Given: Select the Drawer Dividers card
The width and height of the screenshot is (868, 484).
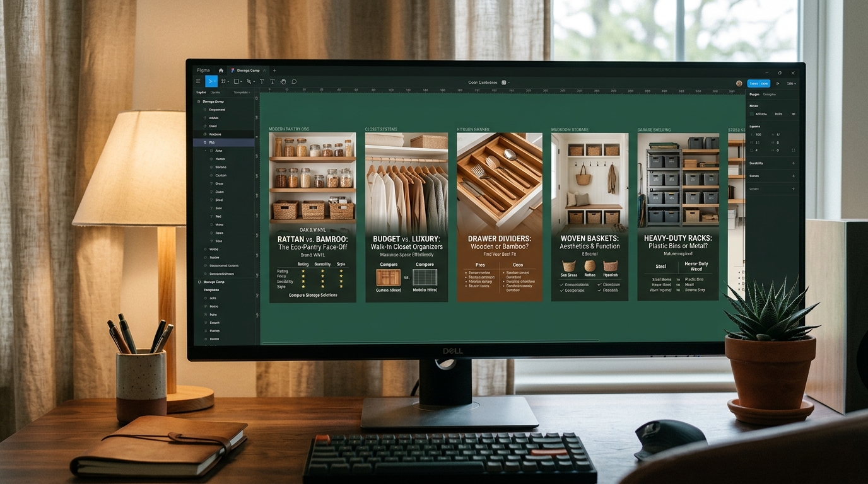Looking at the screenshot, I should [x=500, y=217].
